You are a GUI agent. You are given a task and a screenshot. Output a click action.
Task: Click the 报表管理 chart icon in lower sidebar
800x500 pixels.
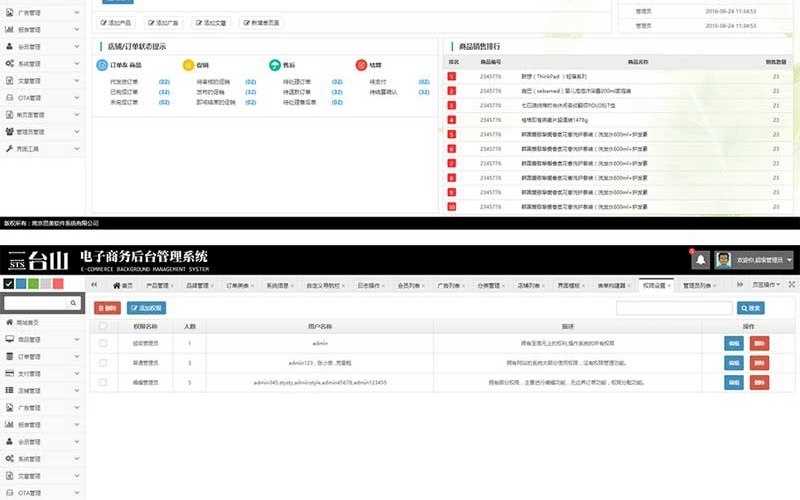(9, 424)
